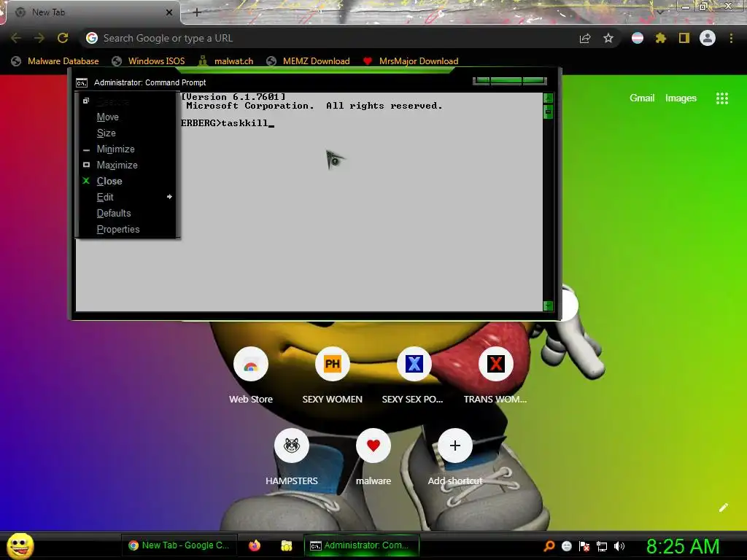Choose Close in the Command Prompt menu
The image size is (747, 560).
pyautogui.click(x=128, y=182)
